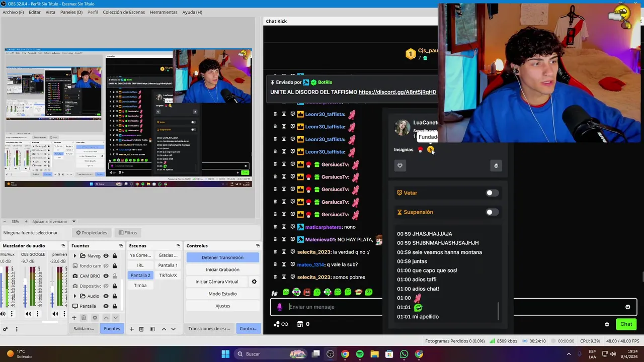
Task: Stop streaming with Detener Transmisión
Action: pyautogui.click(x=222, y=257)
